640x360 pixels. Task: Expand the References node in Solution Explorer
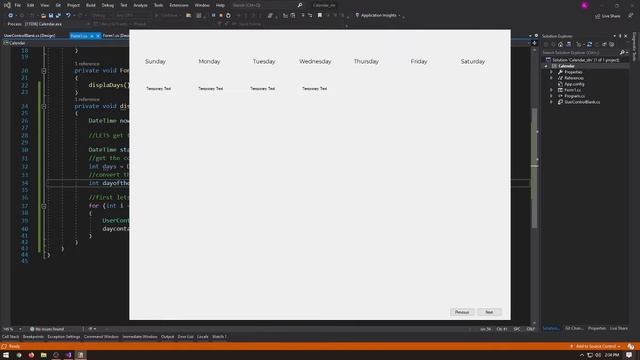tap(551, 78)
